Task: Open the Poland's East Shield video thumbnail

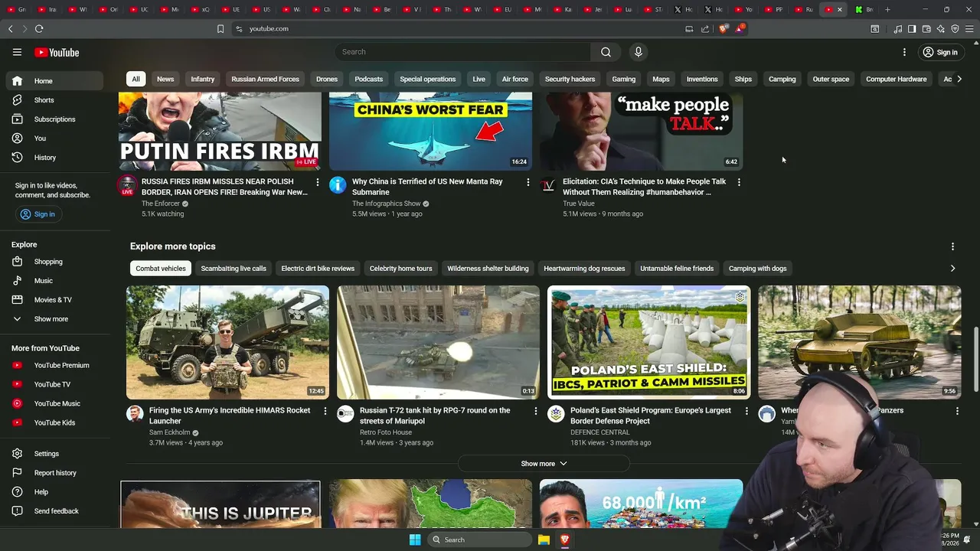Action: [x=648, y=342]
